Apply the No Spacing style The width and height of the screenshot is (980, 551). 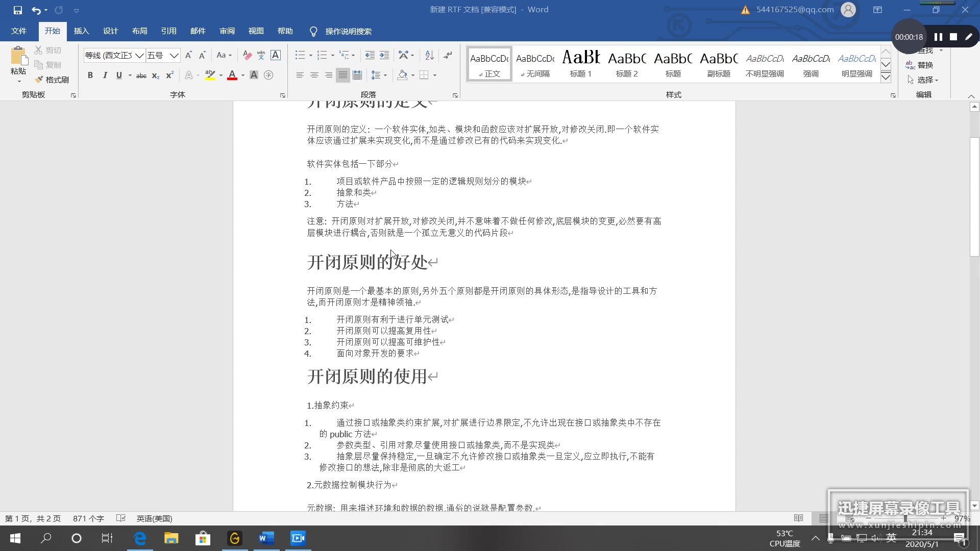(535, 64)
